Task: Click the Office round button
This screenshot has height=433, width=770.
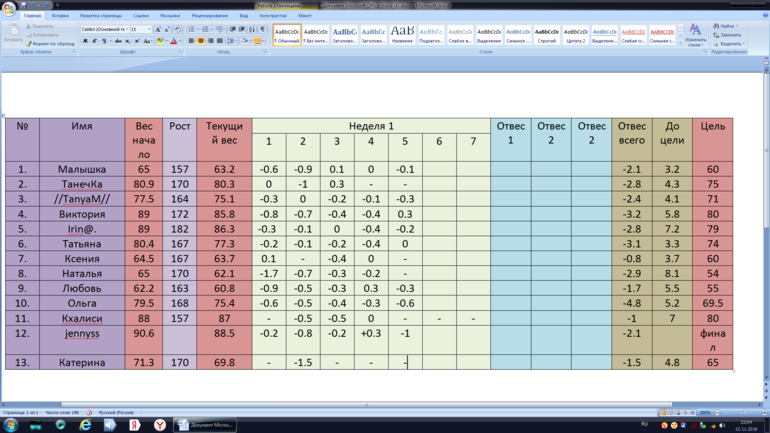Action: [10, 8]
